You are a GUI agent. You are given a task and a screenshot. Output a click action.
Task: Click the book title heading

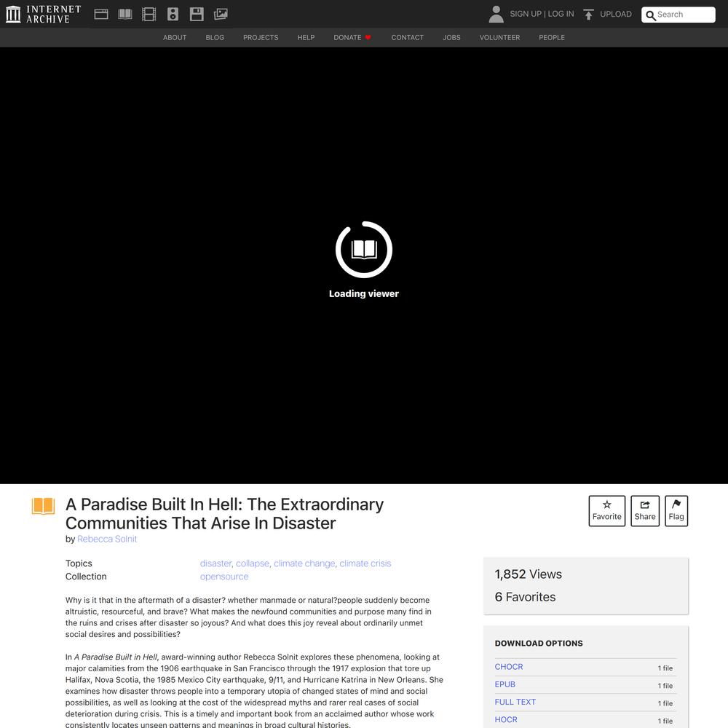225,513
